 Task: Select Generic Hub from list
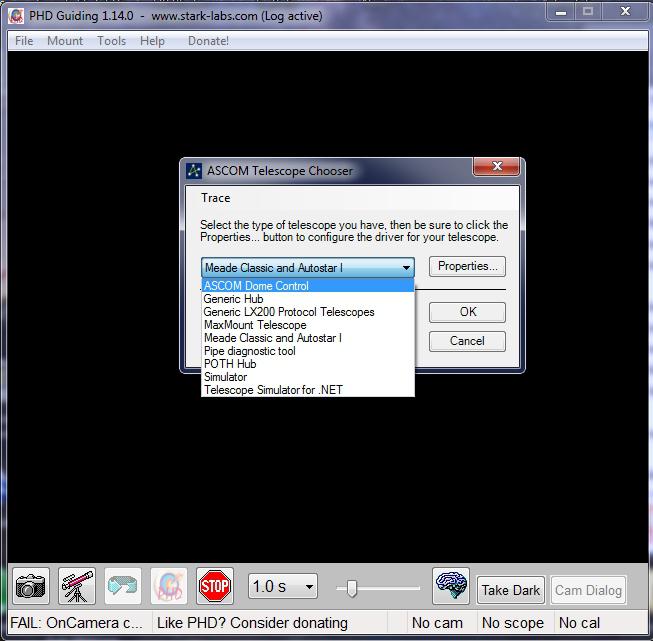[x=308, y=299]
